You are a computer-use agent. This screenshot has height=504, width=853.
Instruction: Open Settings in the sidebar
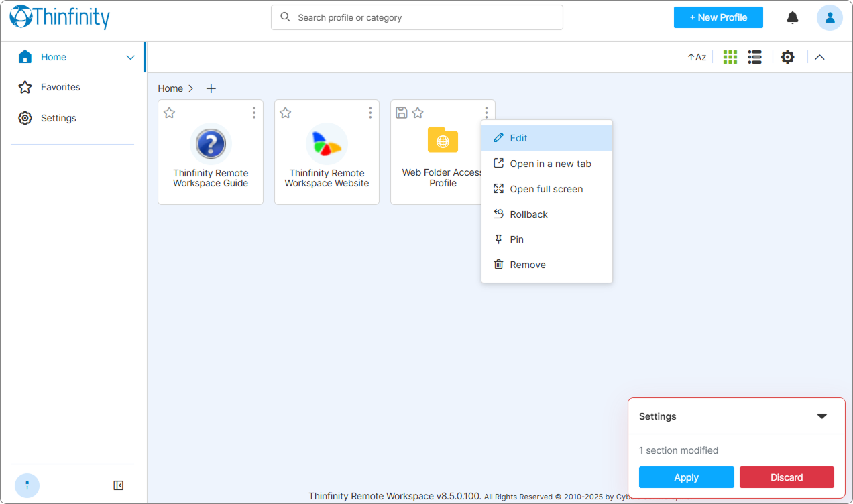pos(58,118)
